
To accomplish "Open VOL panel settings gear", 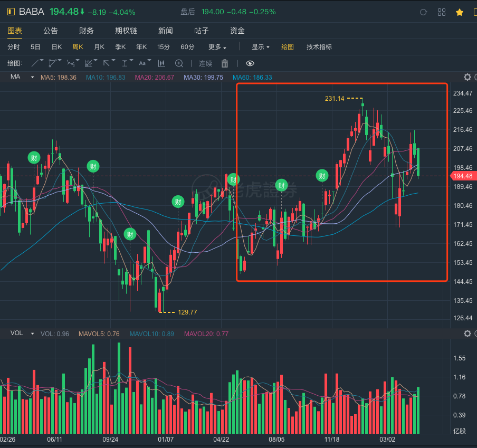I will click(x=467, y=333).
